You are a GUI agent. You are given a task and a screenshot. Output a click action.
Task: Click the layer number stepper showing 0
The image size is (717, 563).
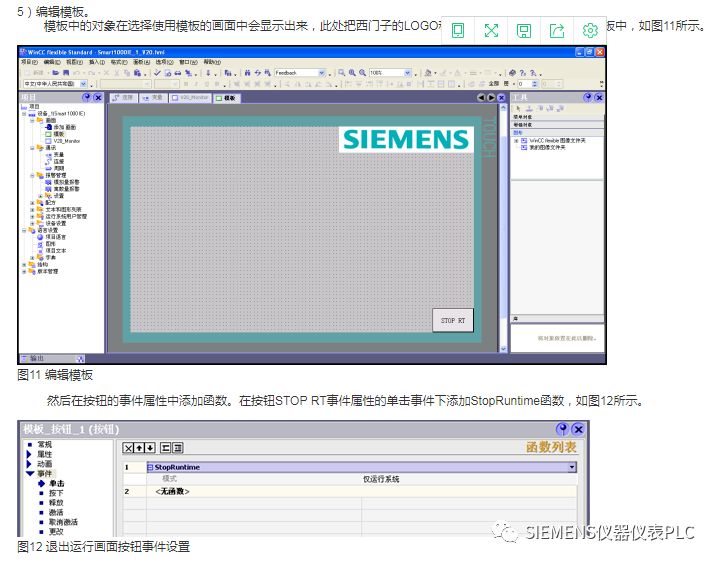[x=528, y=84]
